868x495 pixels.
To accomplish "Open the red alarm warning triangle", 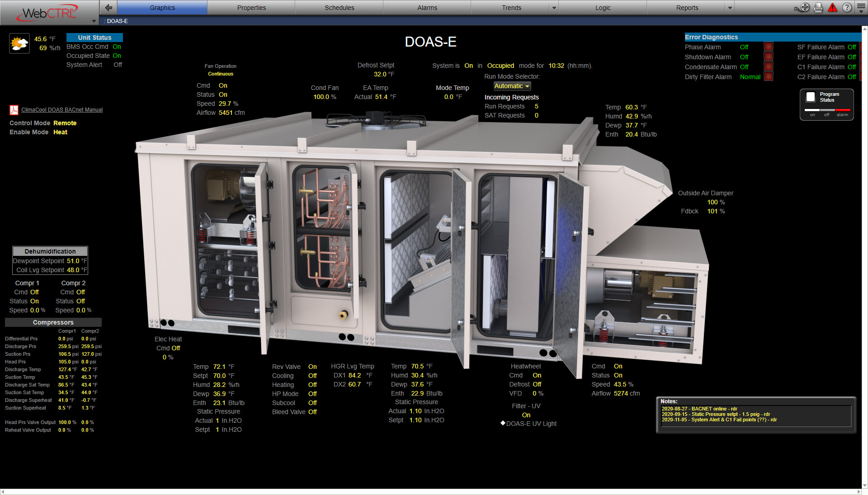I will tap(832, 8).
